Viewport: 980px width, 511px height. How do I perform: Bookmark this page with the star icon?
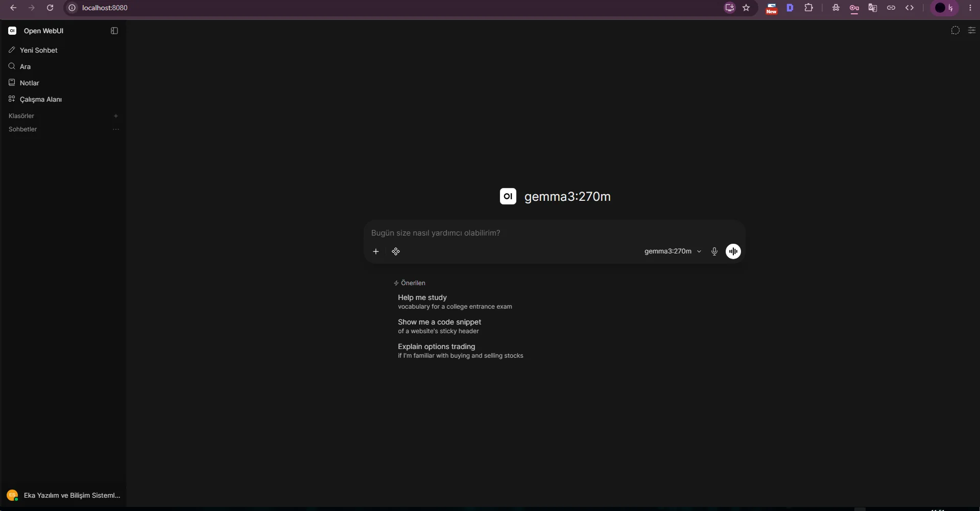(x=747, y=8)
